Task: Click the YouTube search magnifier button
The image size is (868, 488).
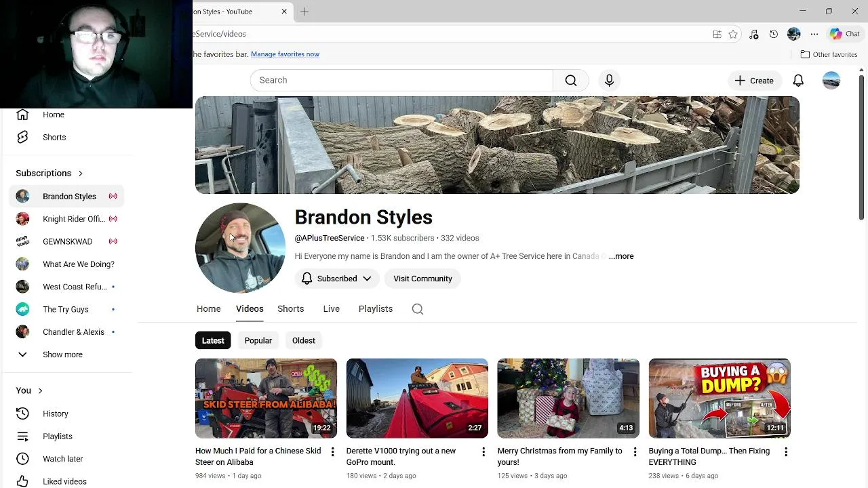Action: [x=571, y=80]
